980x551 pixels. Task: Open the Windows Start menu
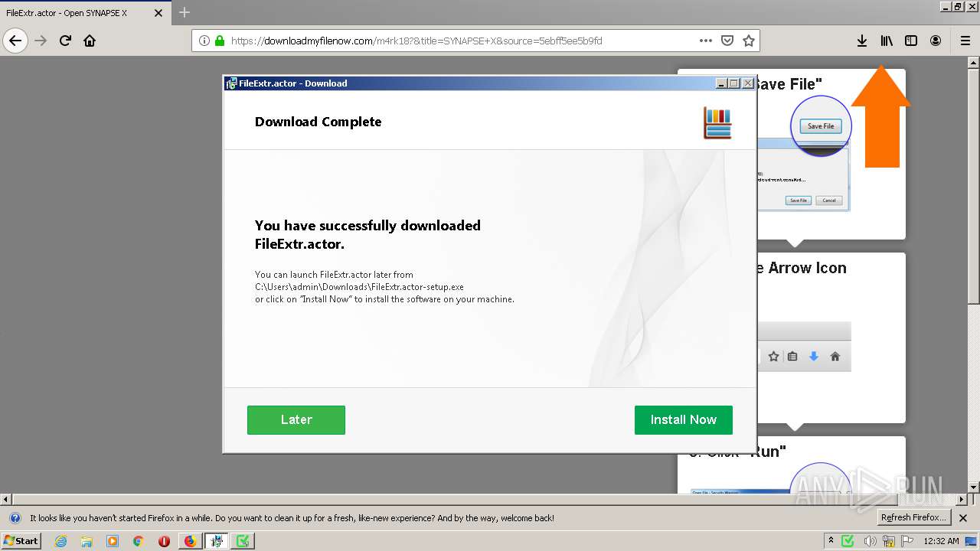(21, 541)
